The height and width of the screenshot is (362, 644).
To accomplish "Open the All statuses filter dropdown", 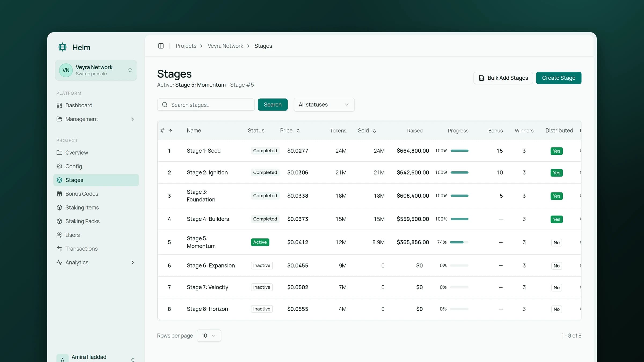I will click(324, 105).
